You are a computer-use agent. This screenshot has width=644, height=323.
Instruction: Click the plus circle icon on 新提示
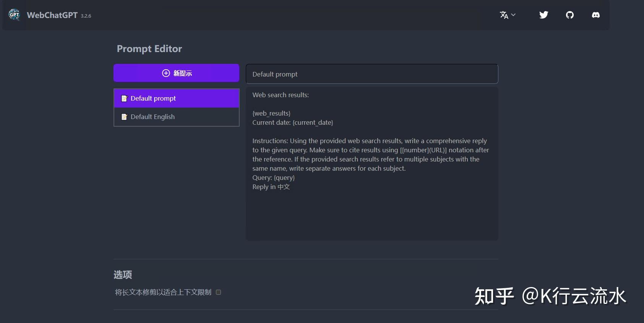pyautogui.click(x=166, y=73)
